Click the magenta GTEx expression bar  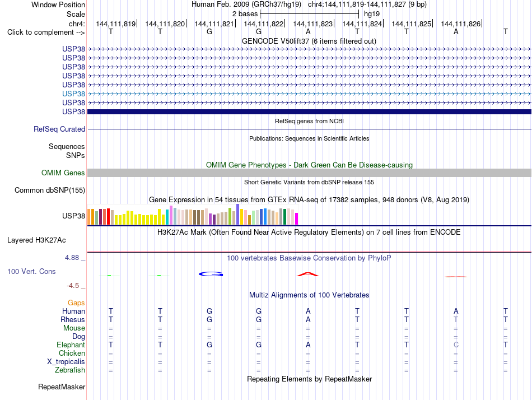click(x=297, y=218)
